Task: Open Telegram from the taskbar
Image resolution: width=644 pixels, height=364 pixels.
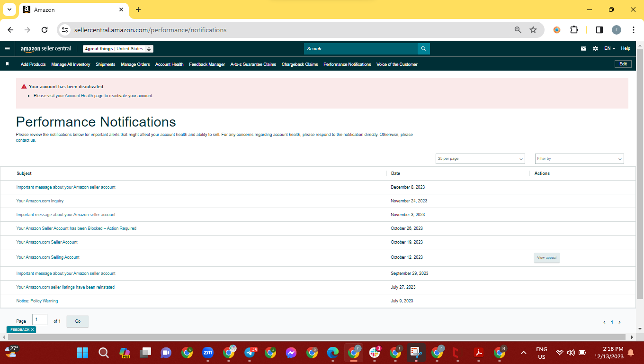Action: pos(250,353)
